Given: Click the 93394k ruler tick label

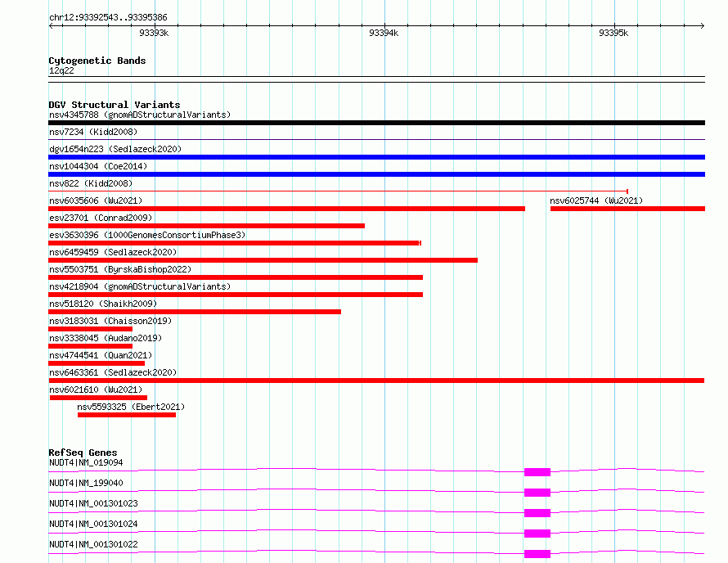Looking at the screenshot, I should pyautogui.click(x=384, y=33).
